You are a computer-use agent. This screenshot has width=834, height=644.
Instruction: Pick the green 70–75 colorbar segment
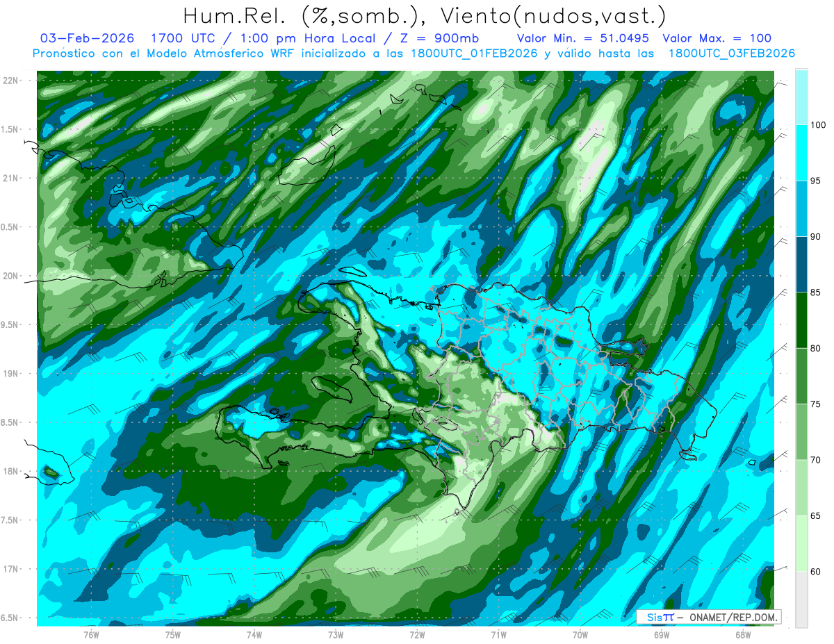click(801, 432)
